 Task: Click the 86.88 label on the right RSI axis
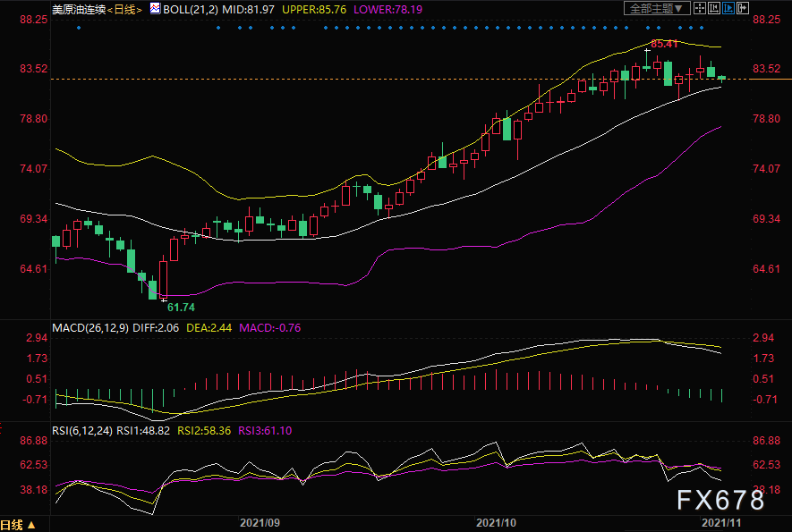(767, 441)
